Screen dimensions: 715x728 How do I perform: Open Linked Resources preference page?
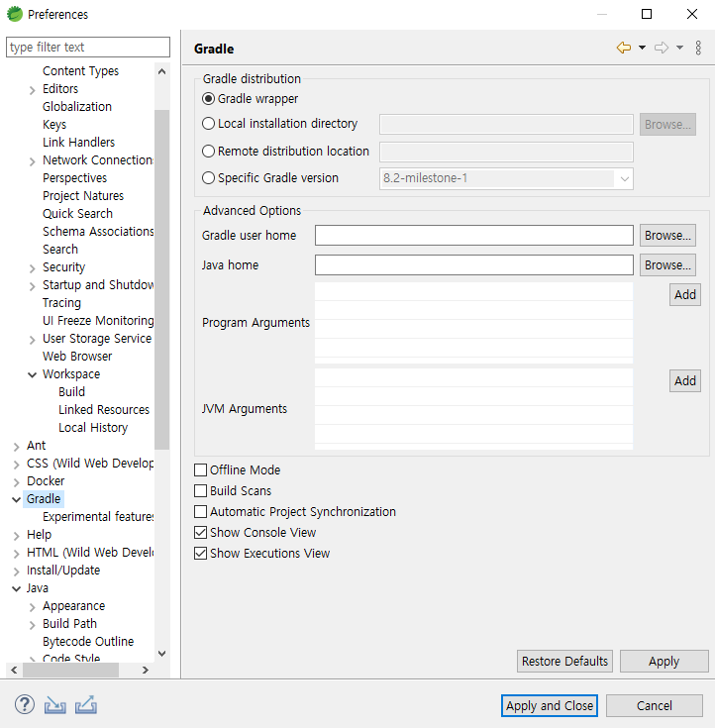(104, 409)
